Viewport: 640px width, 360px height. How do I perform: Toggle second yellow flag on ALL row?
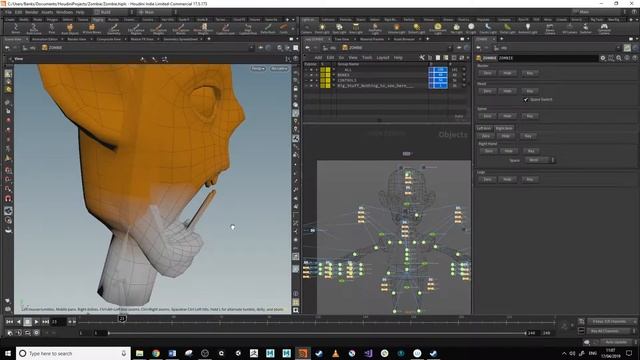(x=328, y=70)
